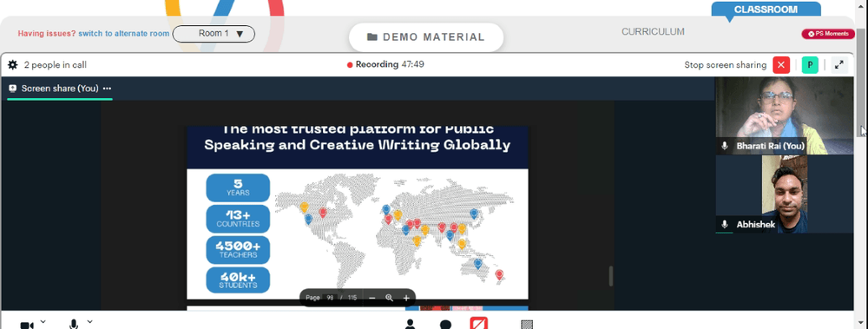Stop screen sharing with red X button
Image resolution: width=868 pixels, height=329 pixels.
(x=781, y=65)
